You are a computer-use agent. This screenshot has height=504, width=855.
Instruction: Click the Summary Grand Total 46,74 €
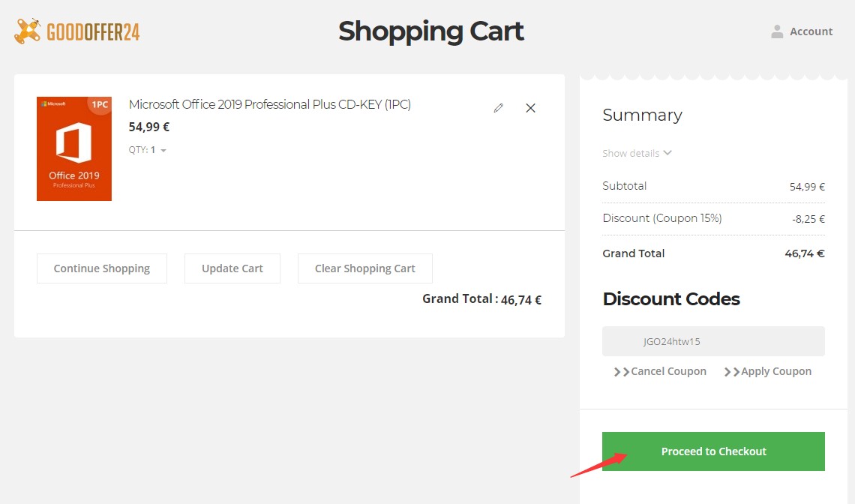[804, 253]
